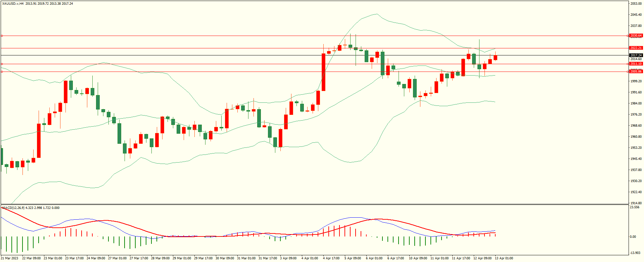Screen dimensions: 644x262
Task: Select the 2011.10 red price tag
Action: 636,64
